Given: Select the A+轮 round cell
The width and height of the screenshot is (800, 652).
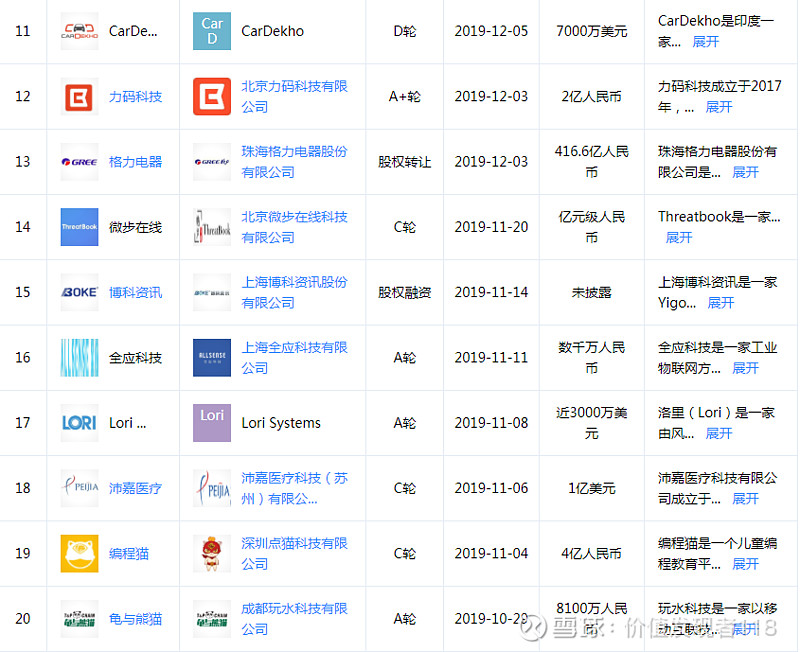Looking at the screenshot, I should [405, 96].
